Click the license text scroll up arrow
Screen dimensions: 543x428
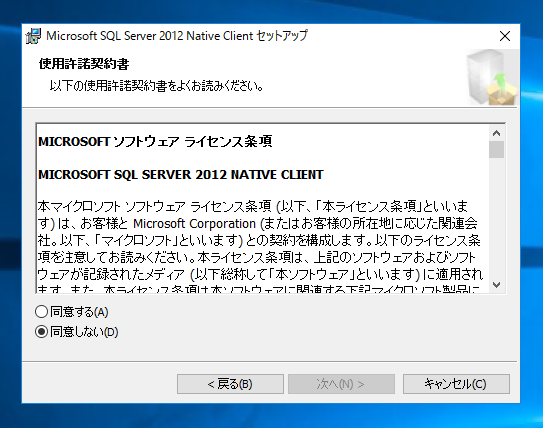point(497,133)
